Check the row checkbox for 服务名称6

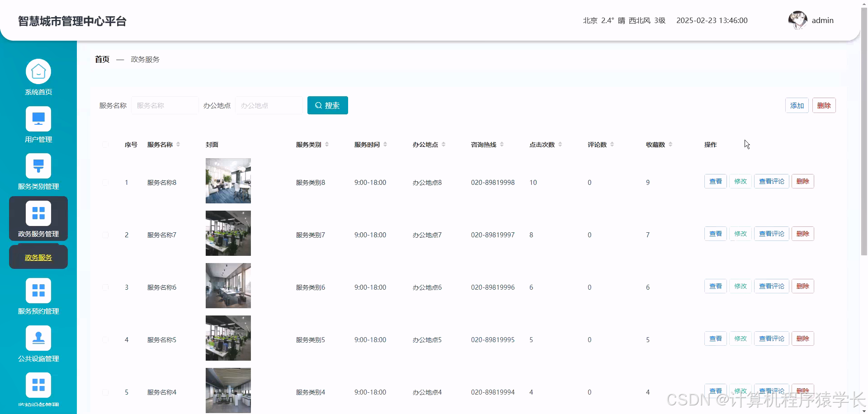tap(105, 287)
